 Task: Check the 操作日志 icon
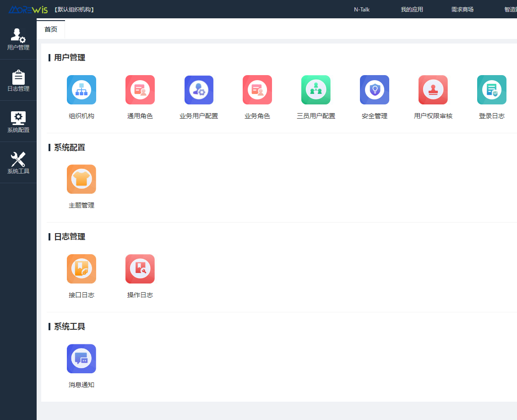pyautogui.click(x=140, y=269)
